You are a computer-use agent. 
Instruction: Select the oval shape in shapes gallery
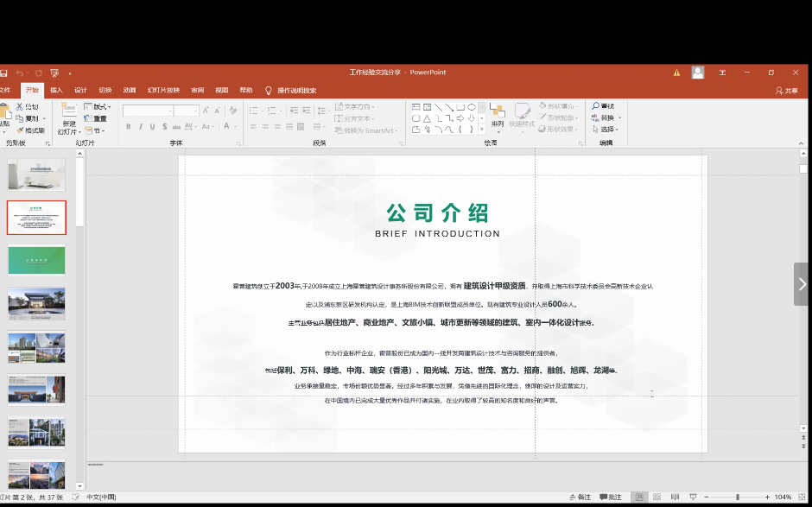[x=472, y=107]
